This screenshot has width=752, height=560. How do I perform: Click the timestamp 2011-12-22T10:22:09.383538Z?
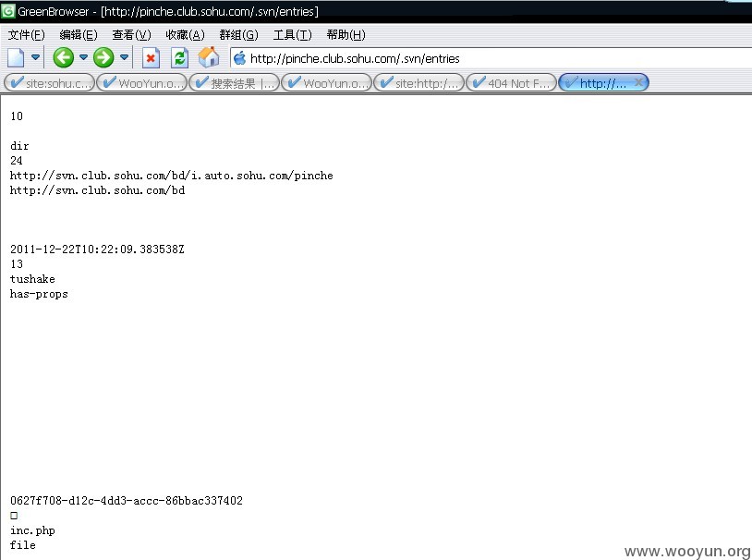click(97, 250)
